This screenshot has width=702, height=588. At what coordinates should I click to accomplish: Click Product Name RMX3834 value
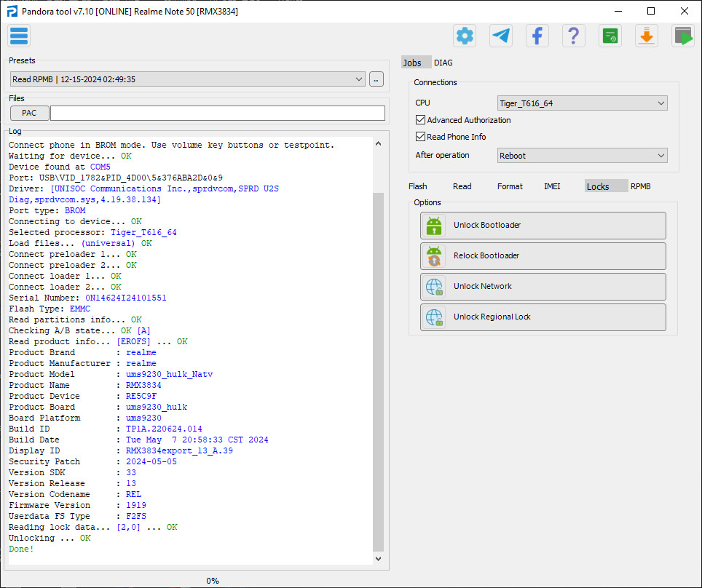click(143, 385)
